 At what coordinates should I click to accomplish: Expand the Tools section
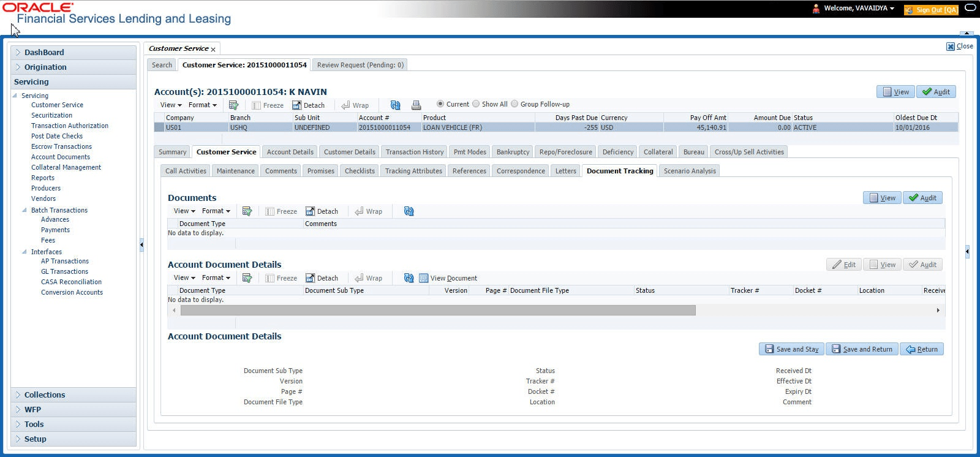click(18, 425)
